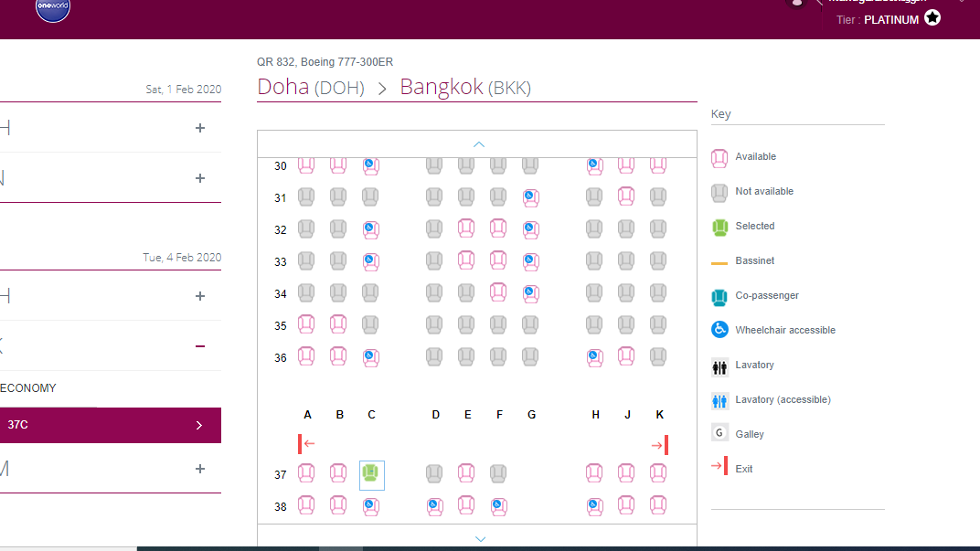Select available seat 33E

click(466, 260)
